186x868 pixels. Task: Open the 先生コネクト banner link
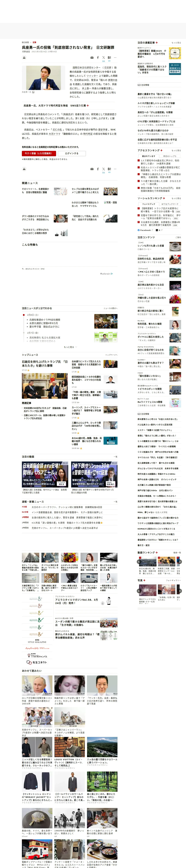click(37, 662)
